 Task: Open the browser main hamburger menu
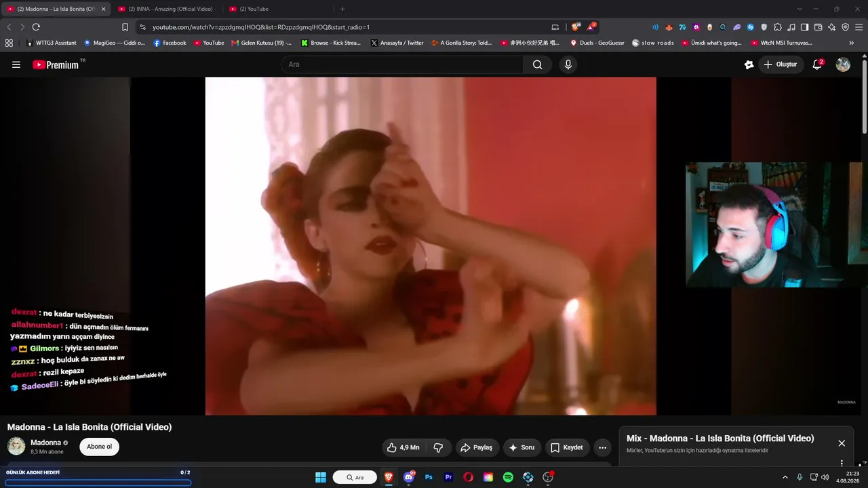[859, 27]
